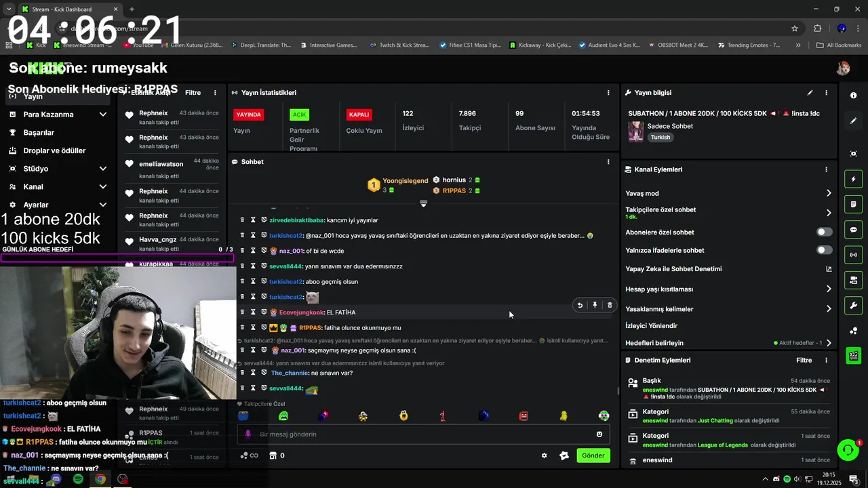Pin the Ecovejungkook message
The width and height of the screenshot is (868, 488).
pos(595,305)
